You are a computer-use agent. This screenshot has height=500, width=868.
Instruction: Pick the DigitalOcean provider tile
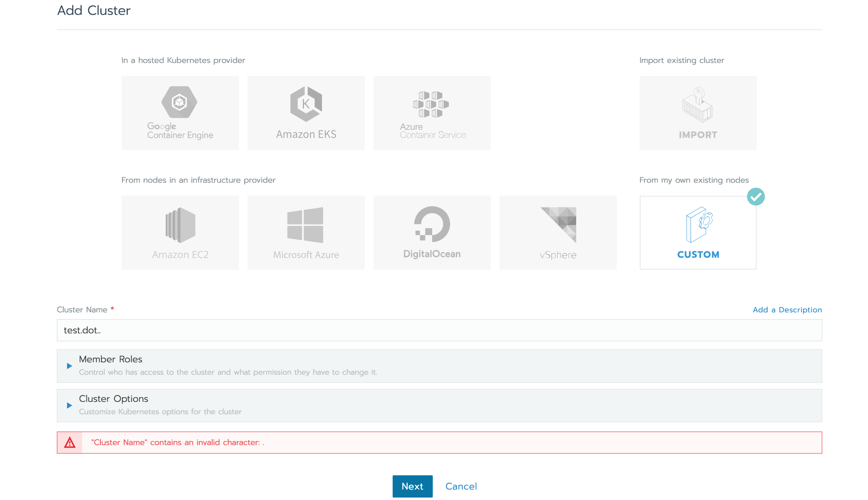coord(432,232)
